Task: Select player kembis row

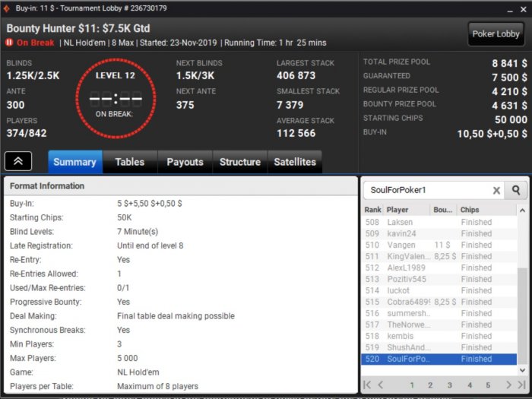Action: click(439, 336)
